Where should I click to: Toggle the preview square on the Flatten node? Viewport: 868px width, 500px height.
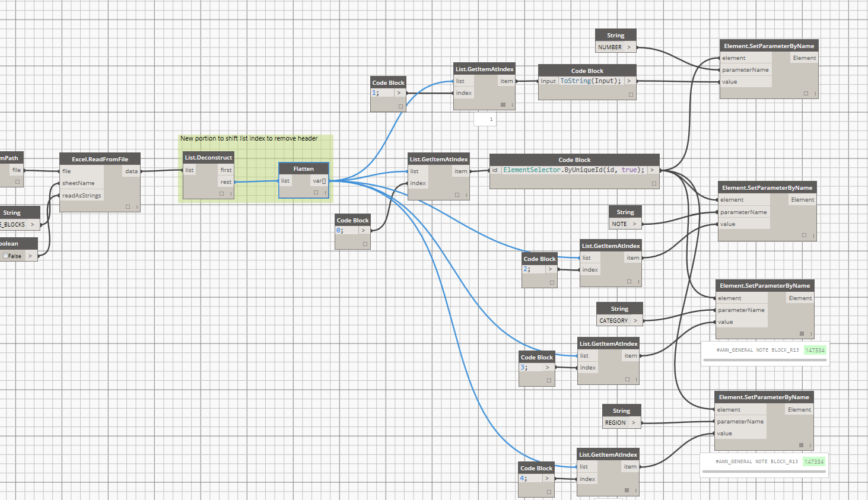pyautogui.click(x=316, y=192)
